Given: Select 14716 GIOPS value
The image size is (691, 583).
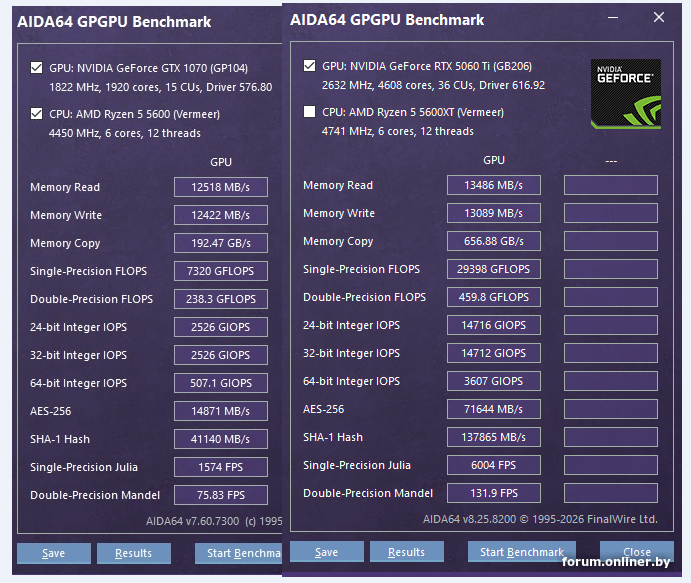Looking at the screenshot, I should [494, 325].
